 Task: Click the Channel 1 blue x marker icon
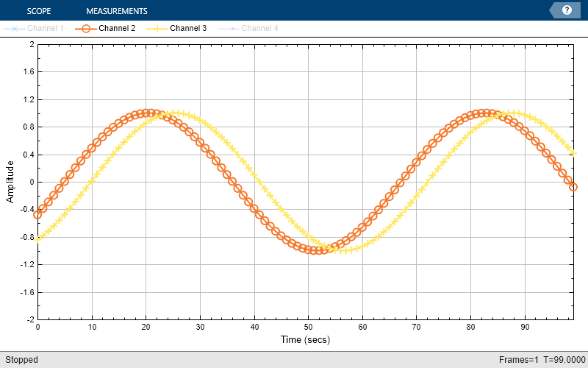15,29
